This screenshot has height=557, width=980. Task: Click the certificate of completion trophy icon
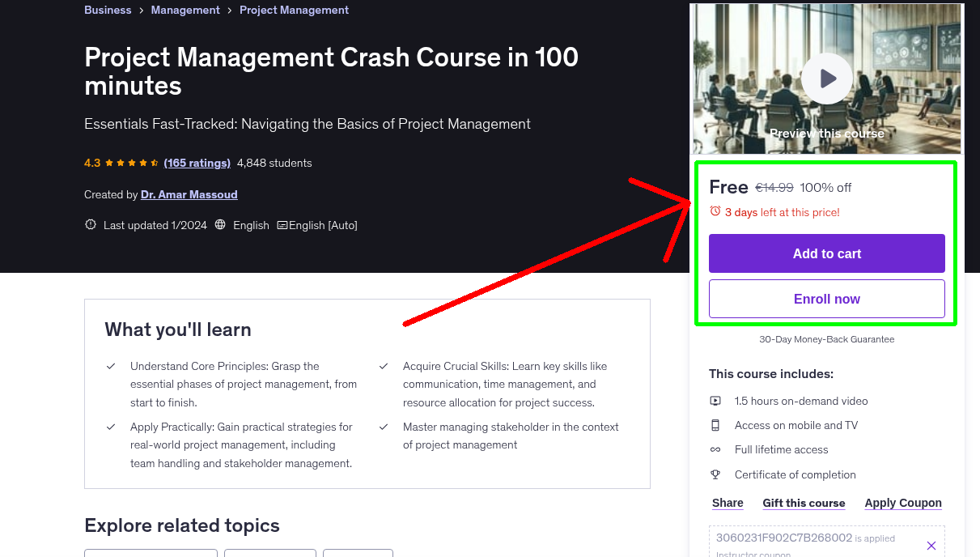pyautogui.click(x=715, y=474)
